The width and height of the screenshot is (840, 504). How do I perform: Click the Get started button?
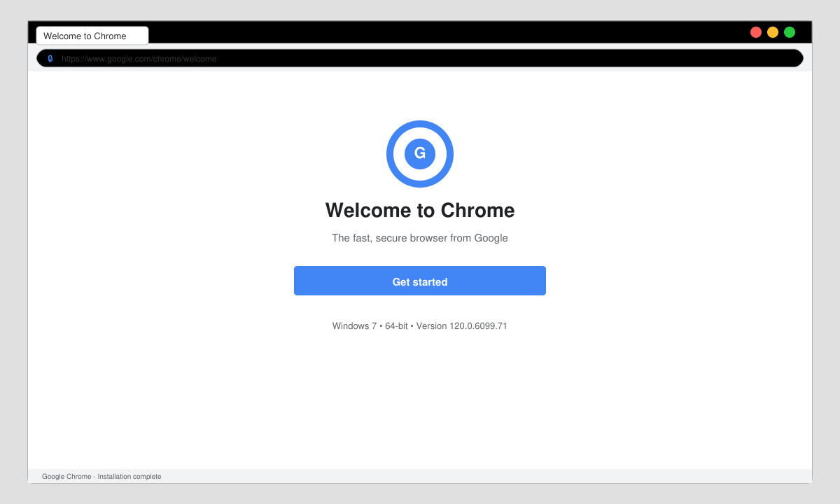[x=420, y=281]
